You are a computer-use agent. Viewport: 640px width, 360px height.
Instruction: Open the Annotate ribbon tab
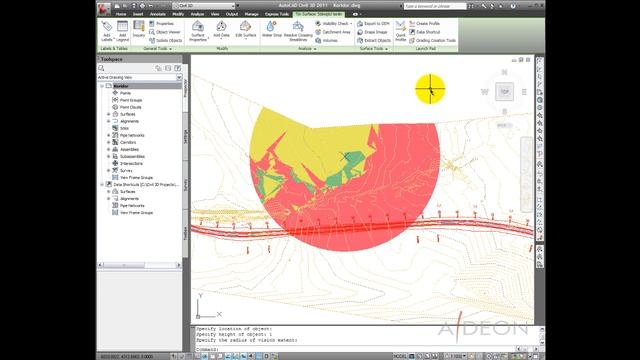pyautogui.click(x=158, y=14)
